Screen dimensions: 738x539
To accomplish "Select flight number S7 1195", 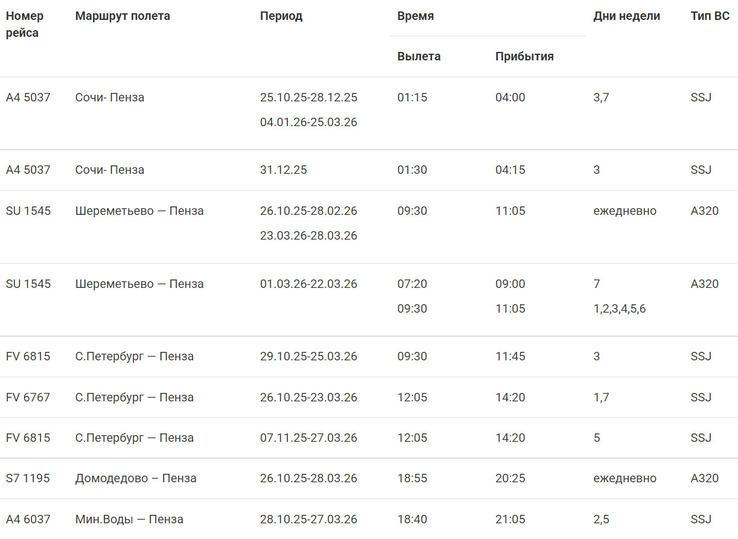I will [28, 478].
